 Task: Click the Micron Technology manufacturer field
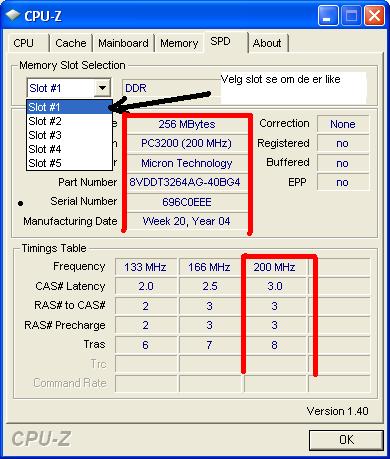click(x=187, y=163)
